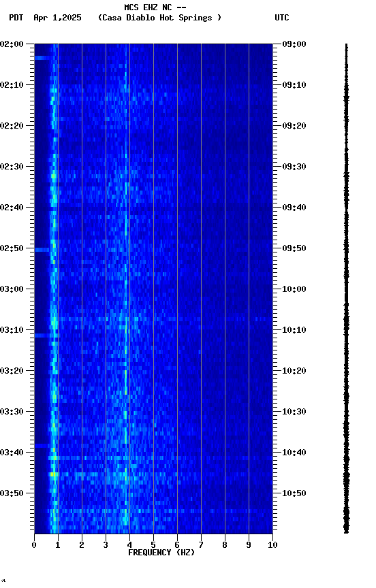This screenshot has width=376, height=588.
Task: Click the 09:10 UTC time label
Action: (x=294, y=85)
